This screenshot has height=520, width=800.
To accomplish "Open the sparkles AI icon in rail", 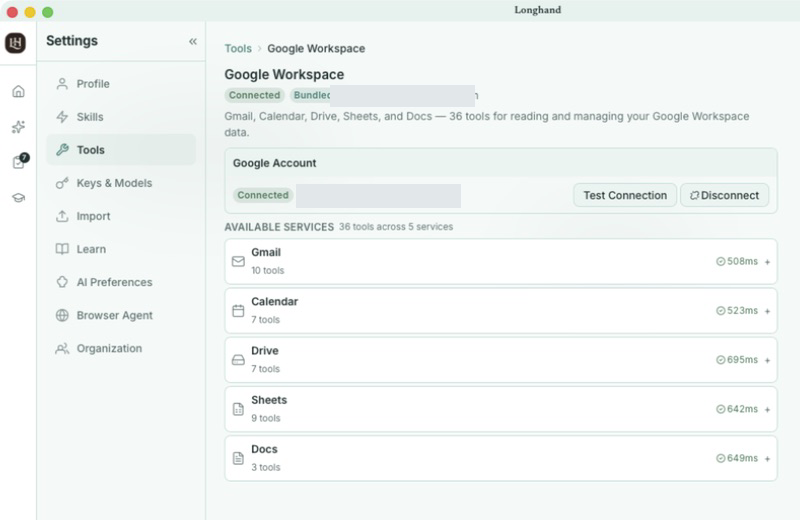I will [18, 127].
